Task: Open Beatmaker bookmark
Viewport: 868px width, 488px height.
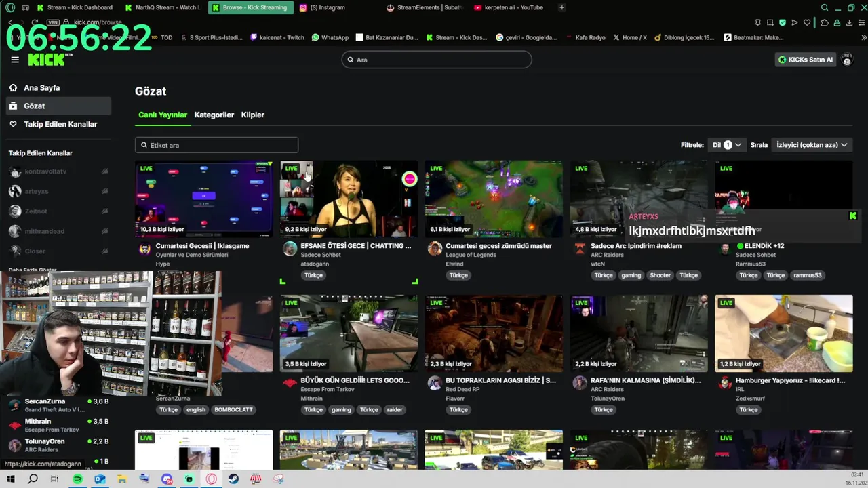Action: point(754,37)
